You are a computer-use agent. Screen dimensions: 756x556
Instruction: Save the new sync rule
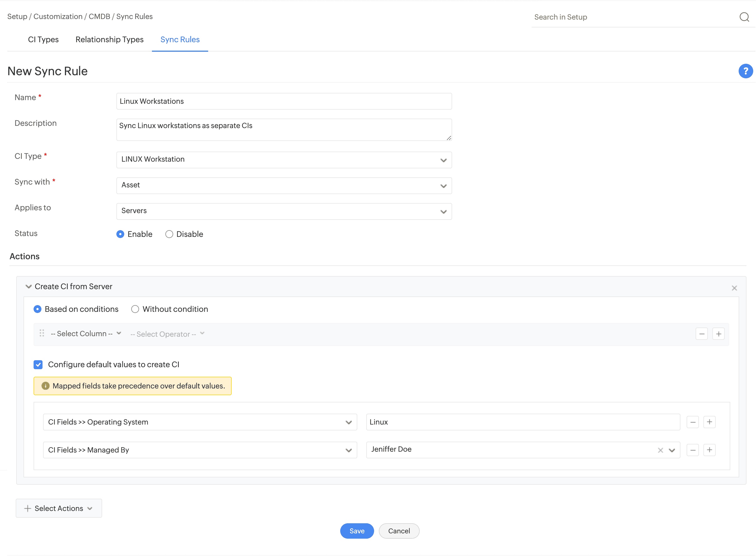[357, 531]
